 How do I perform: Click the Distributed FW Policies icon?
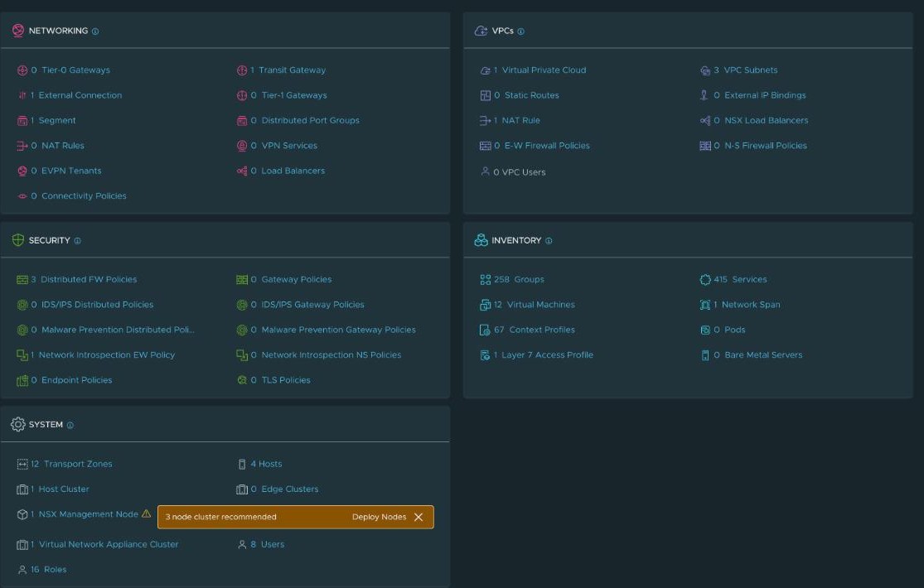pyautogui.click(x=22, y=280)
